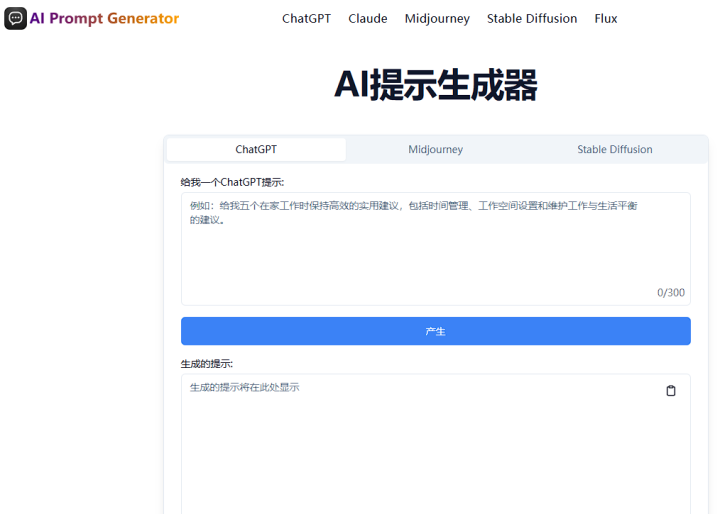Open Midjourney link in the top navigation
This screenshot has width=720, height=514.
coord(437,18)
